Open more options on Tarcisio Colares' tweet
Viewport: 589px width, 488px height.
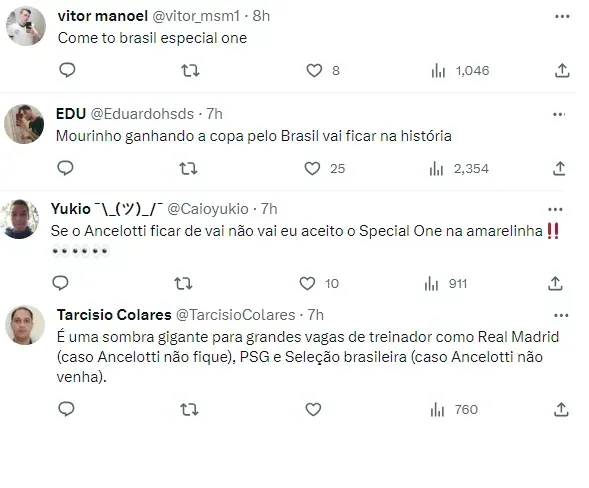coord(561,316)
